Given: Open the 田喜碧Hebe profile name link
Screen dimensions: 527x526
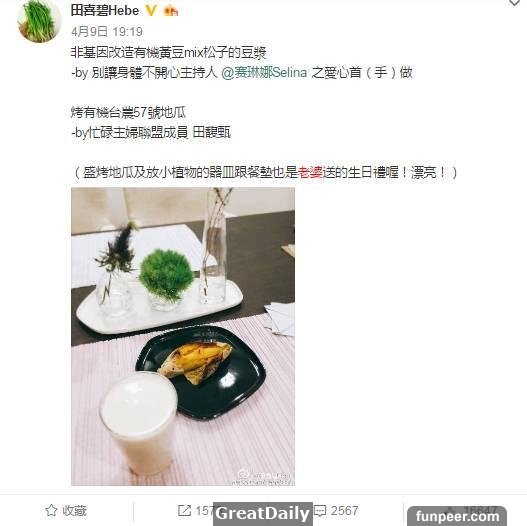Looking at the screenshot, I should pos(105,10).
